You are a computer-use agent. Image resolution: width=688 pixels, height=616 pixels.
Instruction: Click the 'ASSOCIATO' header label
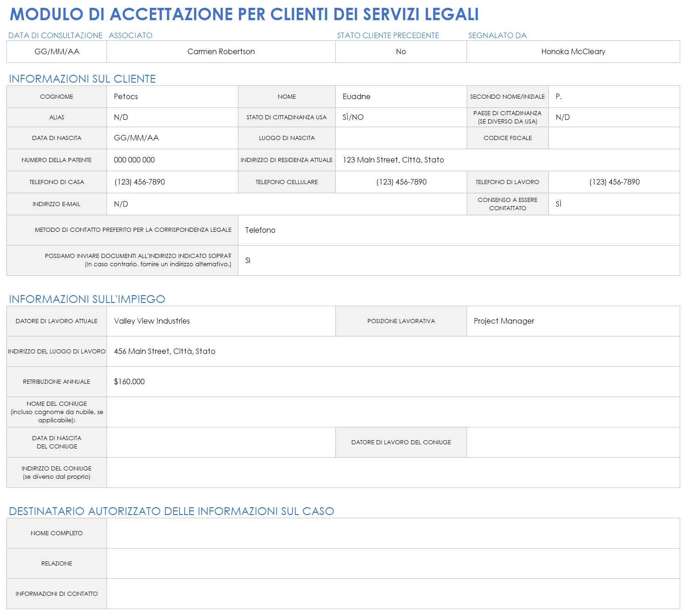(130, 35)
